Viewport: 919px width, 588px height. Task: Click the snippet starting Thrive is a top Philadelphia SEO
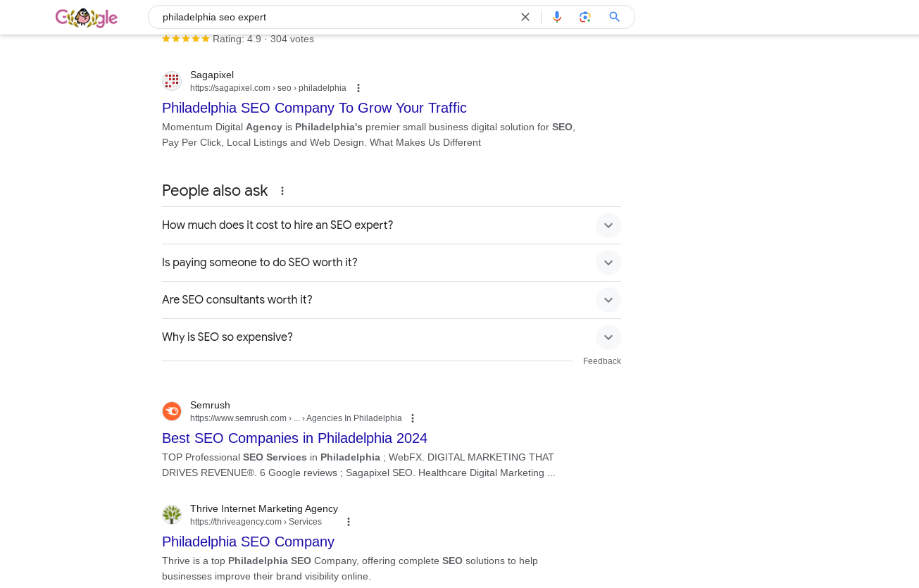350,568
